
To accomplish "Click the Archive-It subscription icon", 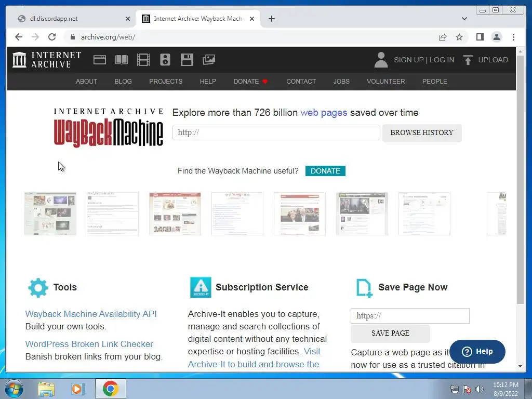I will 201,287.
